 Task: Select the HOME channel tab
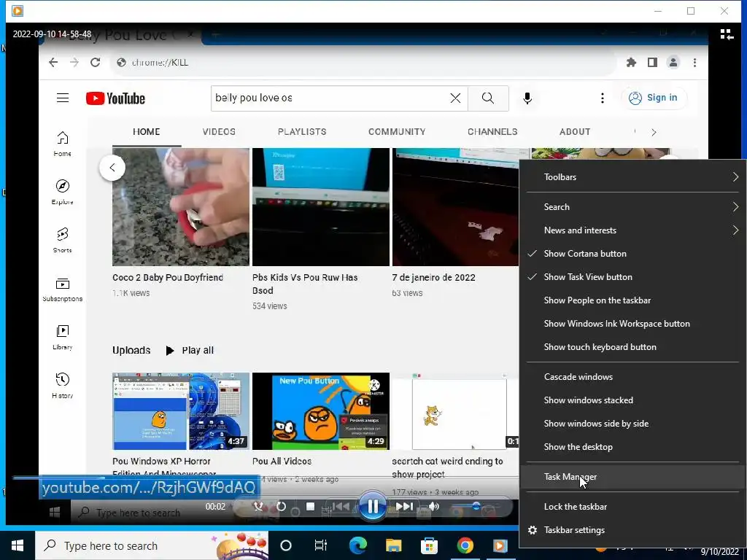pyautogui.click(x=146, y=132)
